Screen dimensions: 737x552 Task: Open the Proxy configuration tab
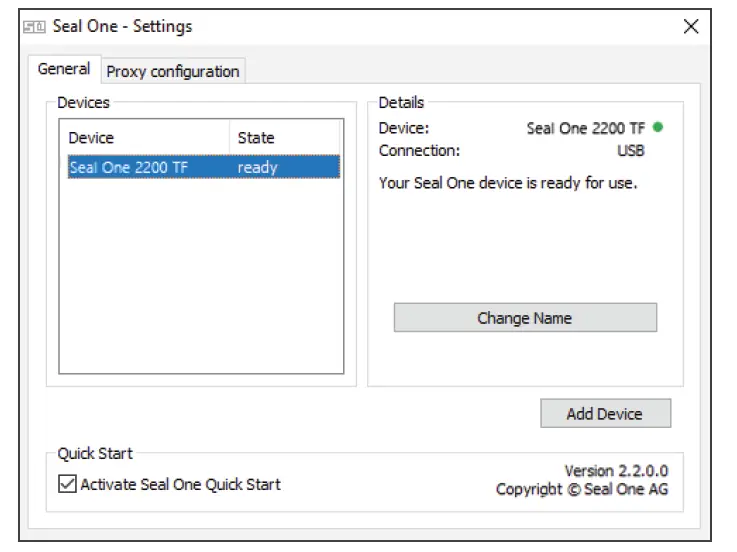173,71
